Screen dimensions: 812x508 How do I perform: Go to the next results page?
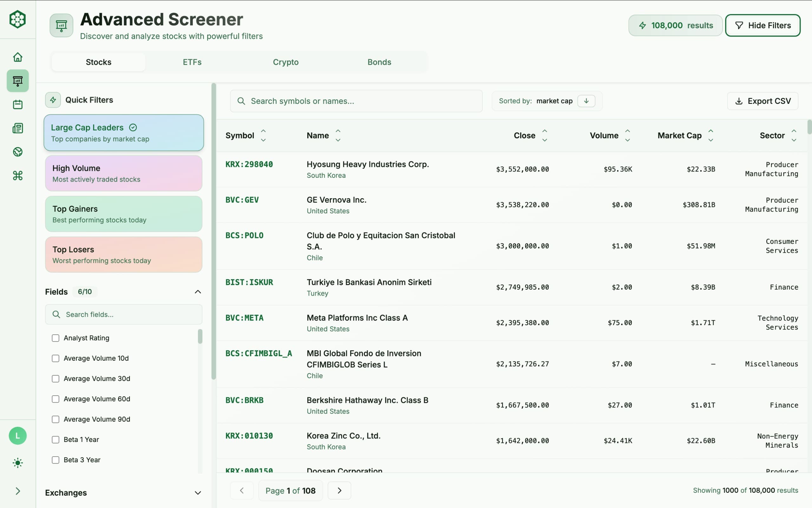coord(339,491)
